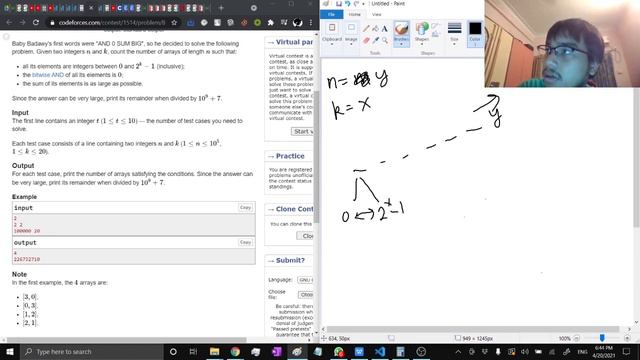
Task: Reload the Codeforces page in Chrome
Action: tap(36, 22)
